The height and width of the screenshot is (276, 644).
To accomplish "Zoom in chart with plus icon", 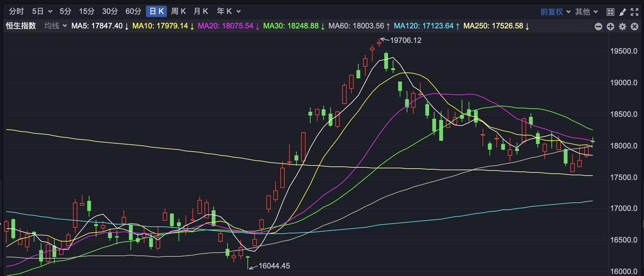I will point(610,27).
